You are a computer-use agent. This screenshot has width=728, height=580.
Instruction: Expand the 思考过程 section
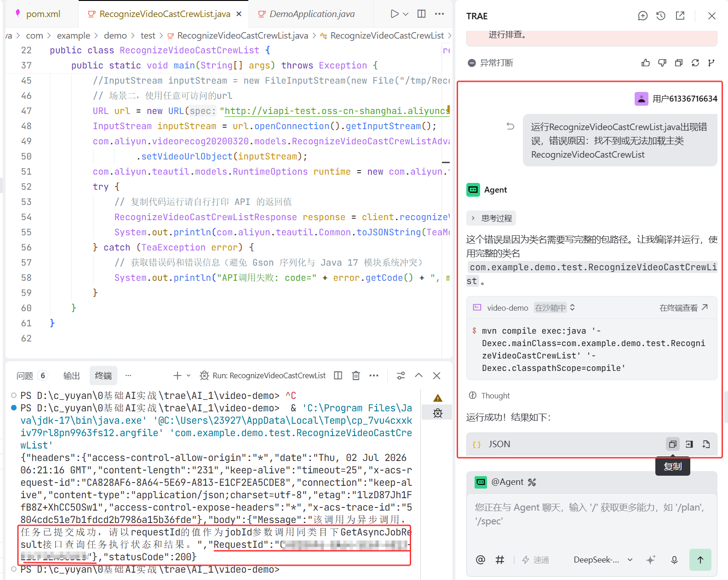[491, 218]
